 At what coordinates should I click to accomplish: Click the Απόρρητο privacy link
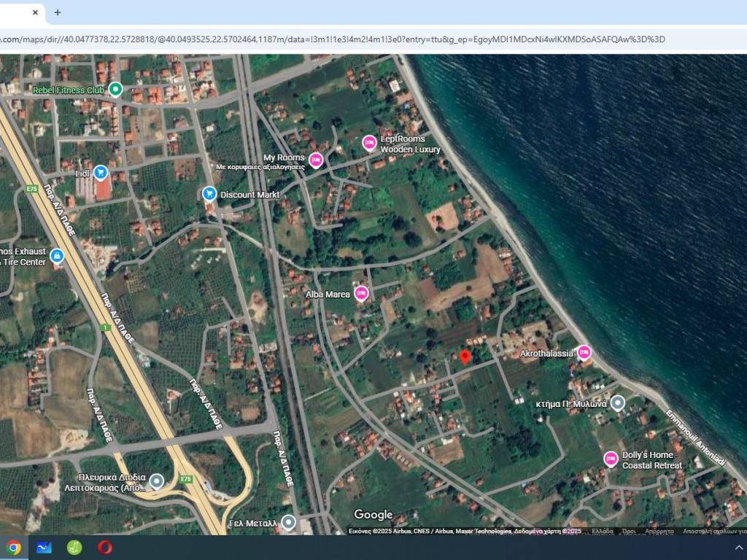659,532
